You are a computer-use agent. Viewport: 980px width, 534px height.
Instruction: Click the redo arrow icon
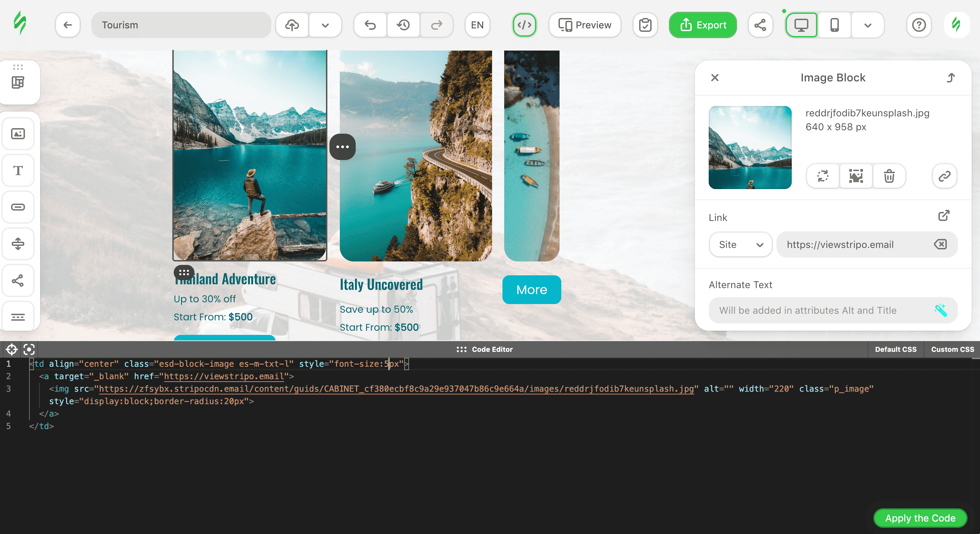pyautogui.click(x=436, y=25)
